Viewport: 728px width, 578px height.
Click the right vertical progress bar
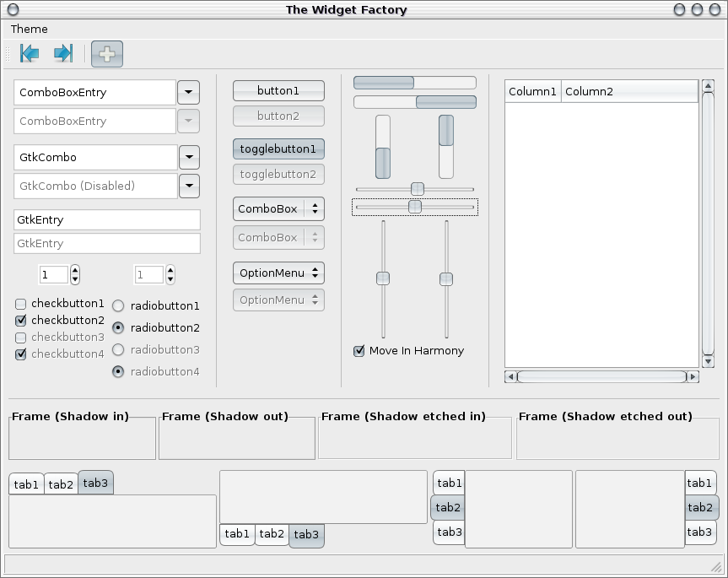pos(446,147)
